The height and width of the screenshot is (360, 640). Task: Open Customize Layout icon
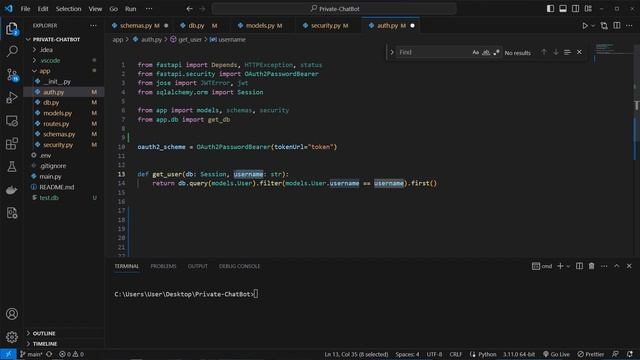(x=588, y=9)
